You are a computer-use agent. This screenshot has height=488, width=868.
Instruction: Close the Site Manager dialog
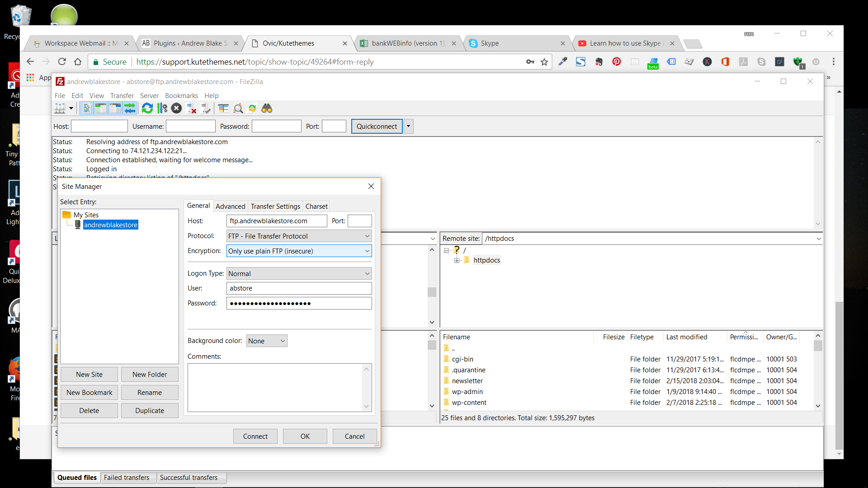click(x=371, y=187)
